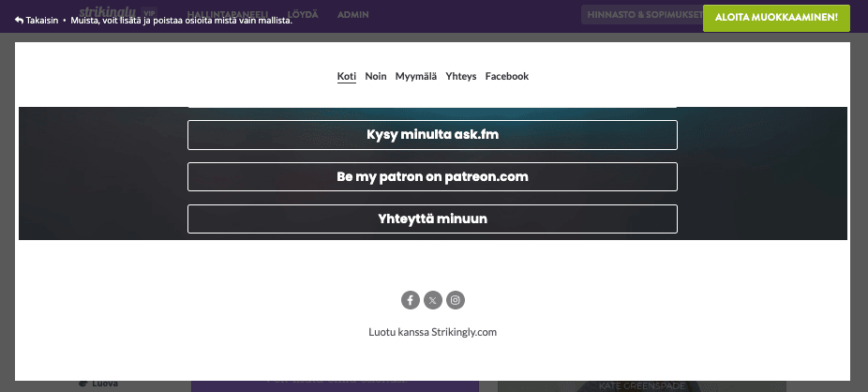Click the Facebook social icon in footer
Screen dimensions: 868x392
(411, 300)
